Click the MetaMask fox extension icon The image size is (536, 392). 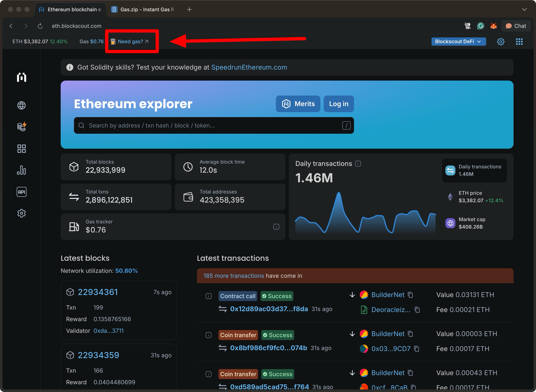click(x=494, y=26)
